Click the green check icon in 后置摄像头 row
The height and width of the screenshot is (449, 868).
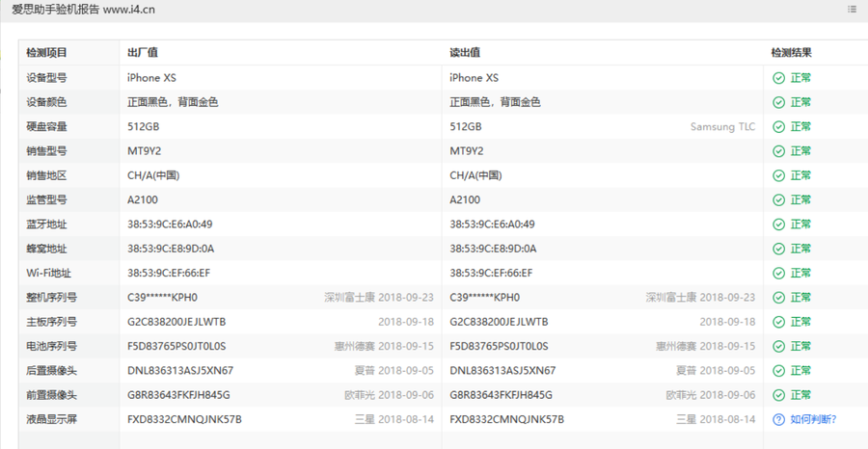click(779, 371)
